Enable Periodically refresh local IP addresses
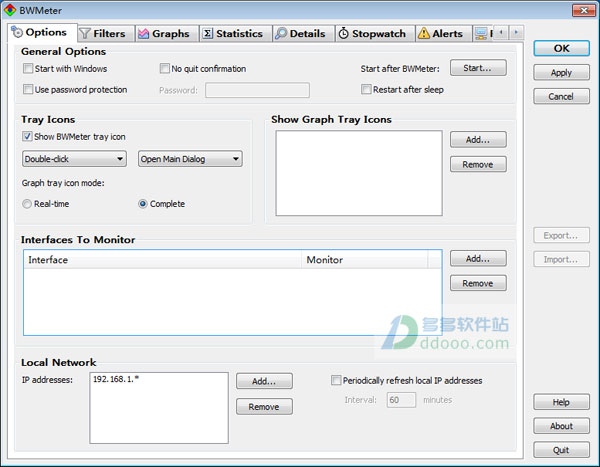Viewport: 600px width, 467px height. click(x=336, y=380)
